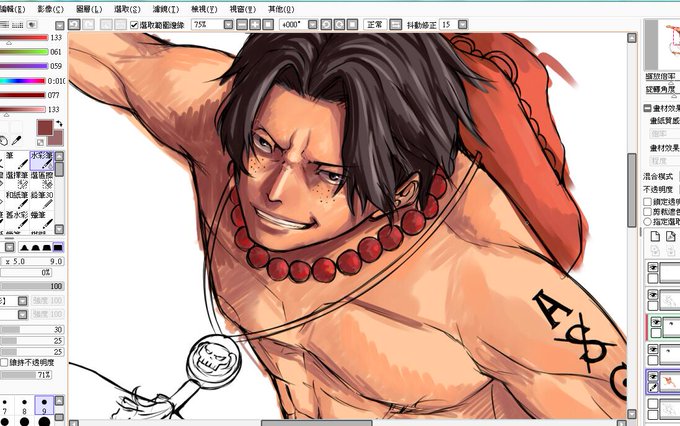Toggle the 鎖定透明 layer checkbox
Image resolution: width=680 pixels, height=426 pixels.
click(x=647, y=202)
